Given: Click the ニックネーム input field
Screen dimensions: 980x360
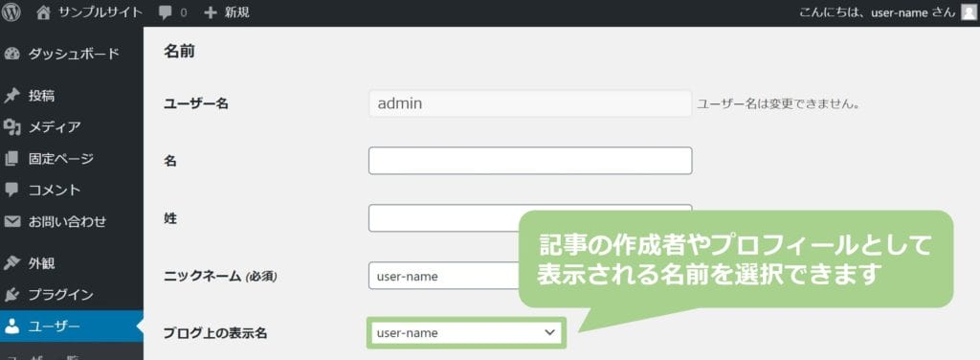Looking at the screenshot, I should [444, 276].
